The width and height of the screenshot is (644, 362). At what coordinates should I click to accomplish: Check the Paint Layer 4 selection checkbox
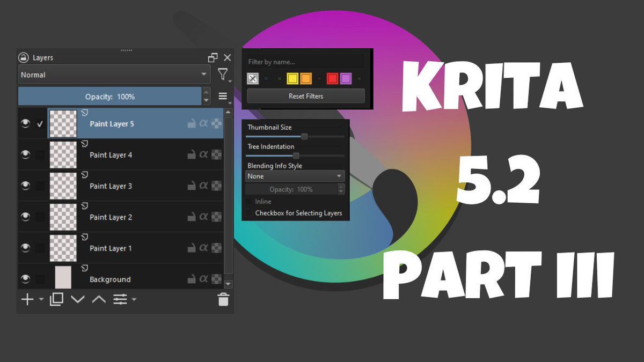(x=40, y=155)
